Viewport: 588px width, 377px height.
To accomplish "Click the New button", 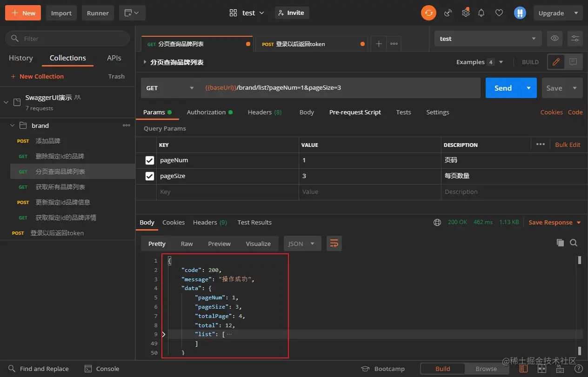I will coord(23,13).
